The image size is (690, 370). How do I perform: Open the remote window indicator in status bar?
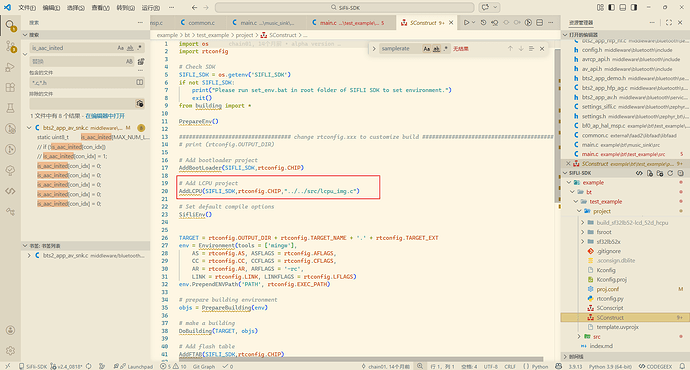point(7,366)
